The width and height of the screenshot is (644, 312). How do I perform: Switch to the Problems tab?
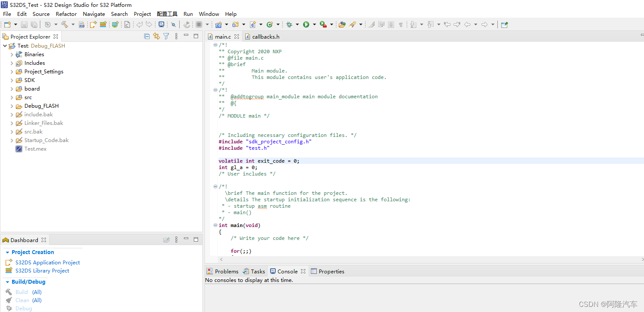pos(223,271)
